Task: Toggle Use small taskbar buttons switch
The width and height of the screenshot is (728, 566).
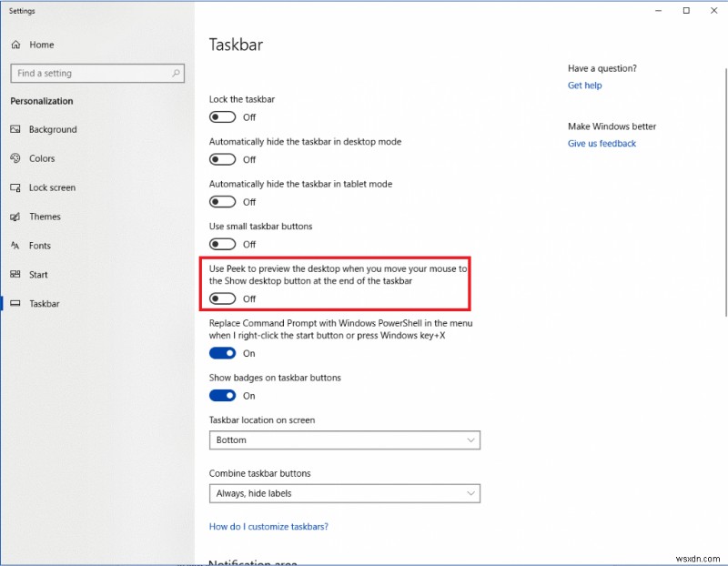Action: point(222,244)
